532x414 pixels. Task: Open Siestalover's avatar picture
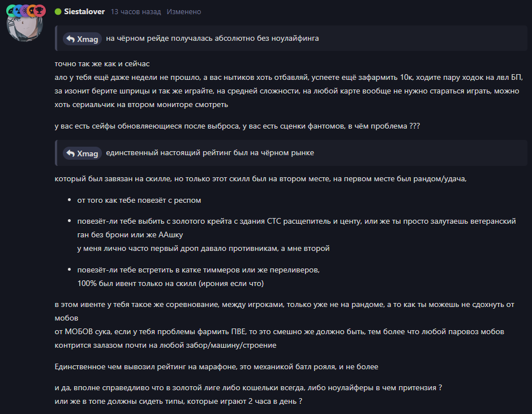click(25, 27)
